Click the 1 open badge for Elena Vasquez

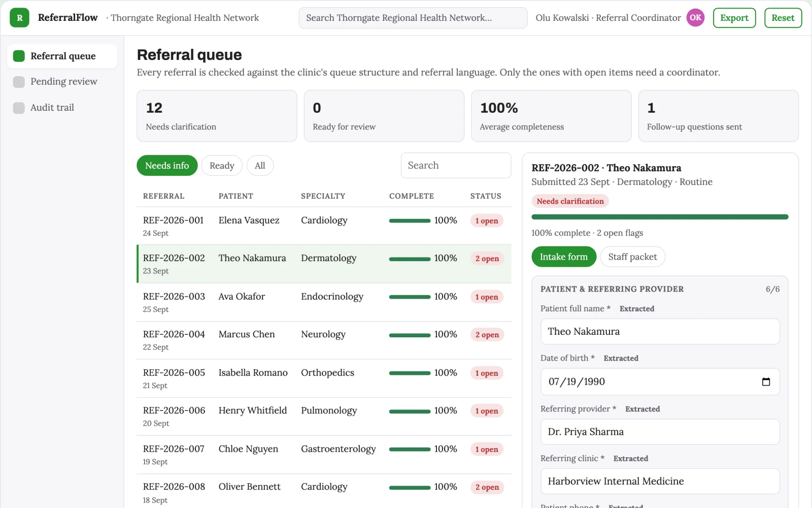click(487, 220)
